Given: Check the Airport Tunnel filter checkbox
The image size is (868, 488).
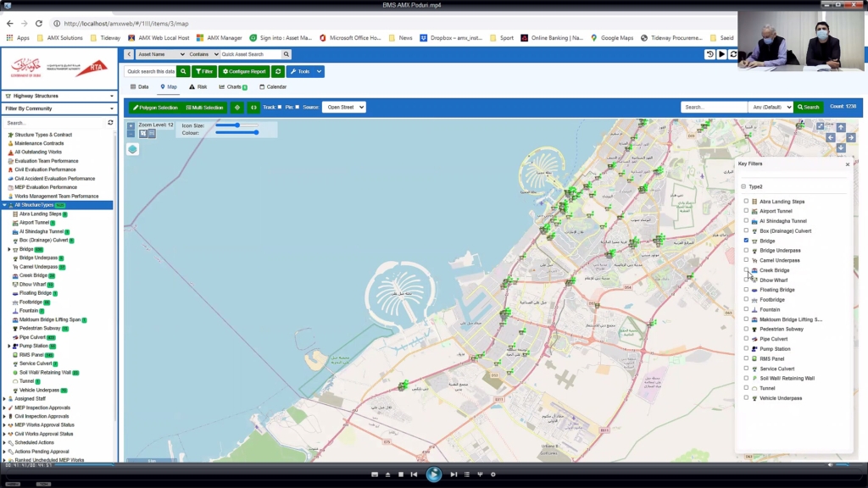Looking at the screenshot, I should tap(746, 211).
